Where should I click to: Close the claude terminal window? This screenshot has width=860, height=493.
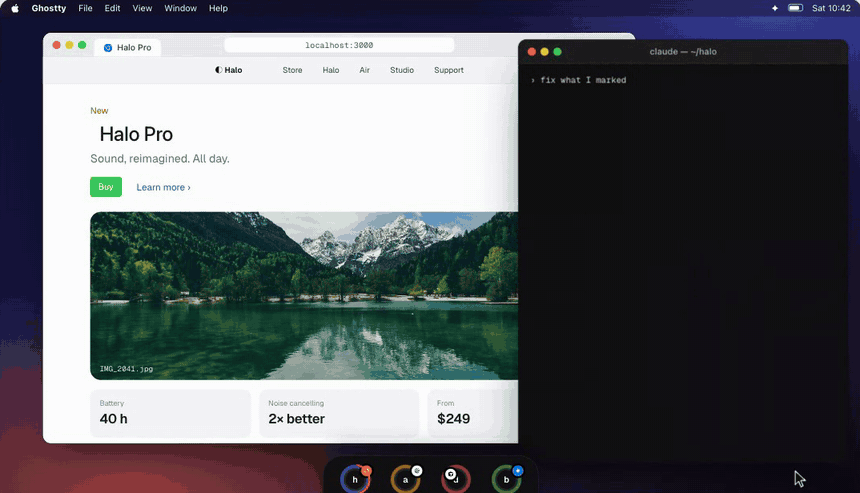tap(531, 52)
